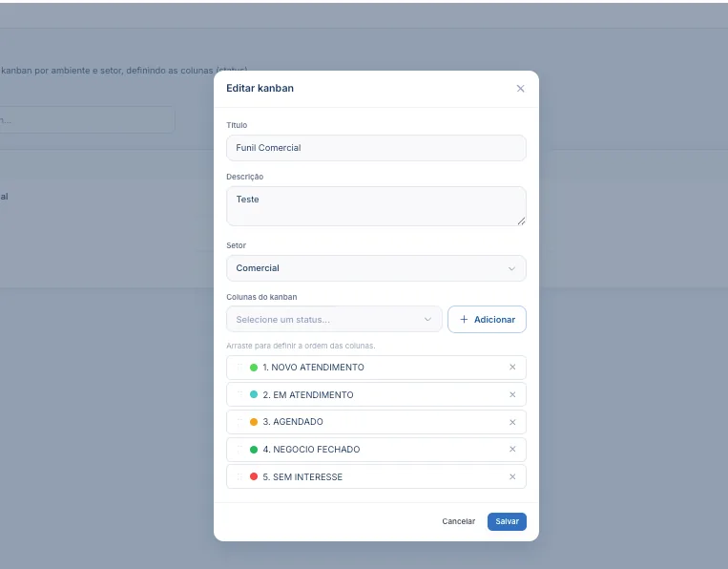
Task: Select the 3. AGENDADO row text
Action: tap(293, 422)
